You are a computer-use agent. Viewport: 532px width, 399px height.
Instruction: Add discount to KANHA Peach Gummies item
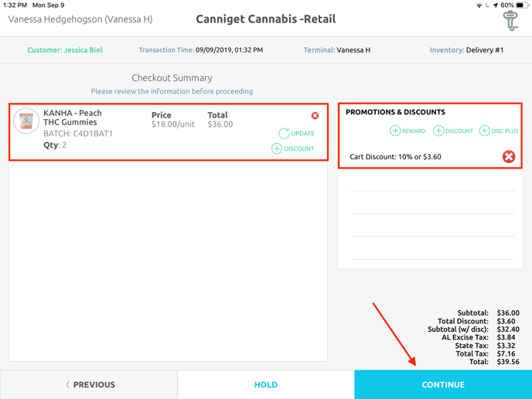(293, 148)
